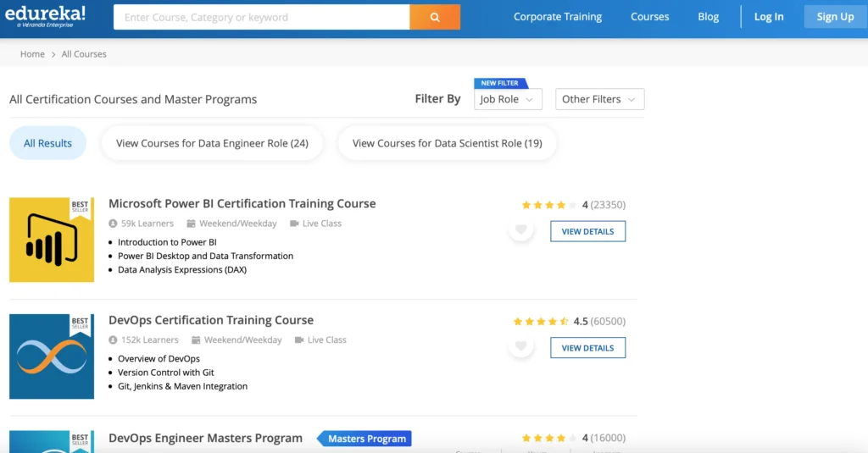868x453 pixels.
Task: Click the 152k Learners person icon
Action: [x=113, y=340]
